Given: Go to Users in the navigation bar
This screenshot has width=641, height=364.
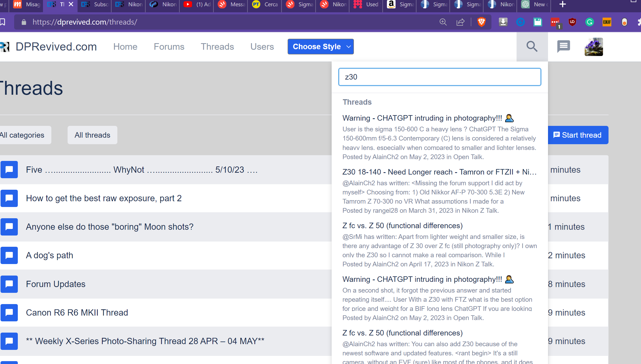Looking at the screenshot, I should [262, 47].
